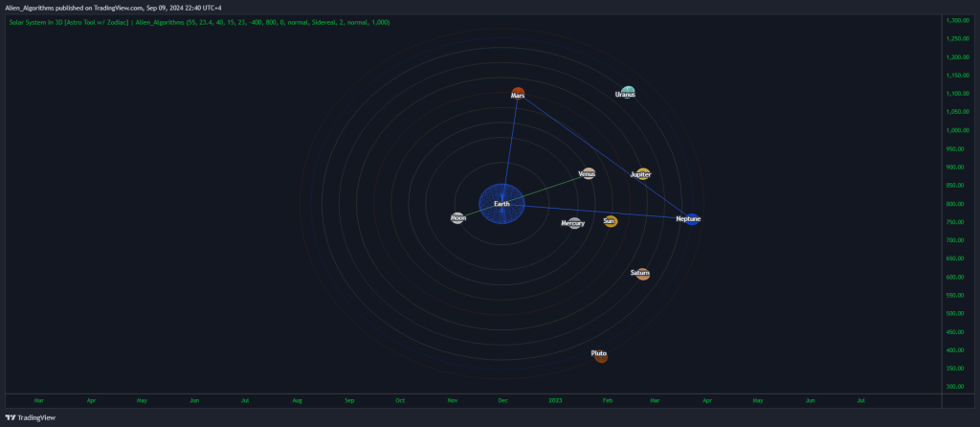Viewport: 980px width, 427px height.
Task: Click the 2023 label on time axis
Action: click(556, 400)
